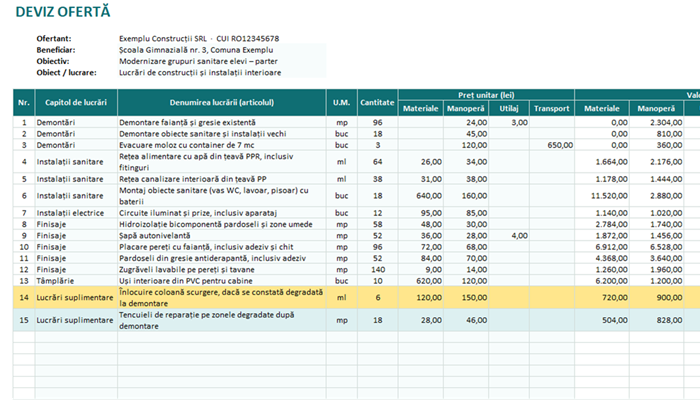Select 'Tencuieli de reparație' description cell

(x=222, y=320)
